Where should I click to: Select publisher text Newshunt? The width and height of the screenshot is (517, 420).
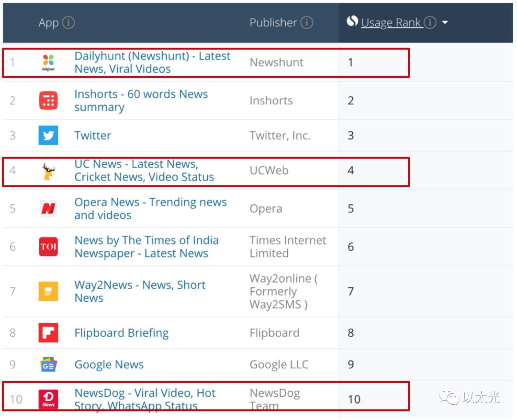coord(276,62)
